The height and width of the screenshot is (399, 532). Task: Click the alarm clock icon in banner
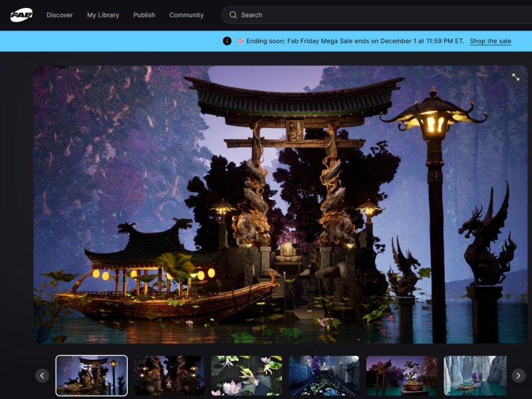coord(240,41)
